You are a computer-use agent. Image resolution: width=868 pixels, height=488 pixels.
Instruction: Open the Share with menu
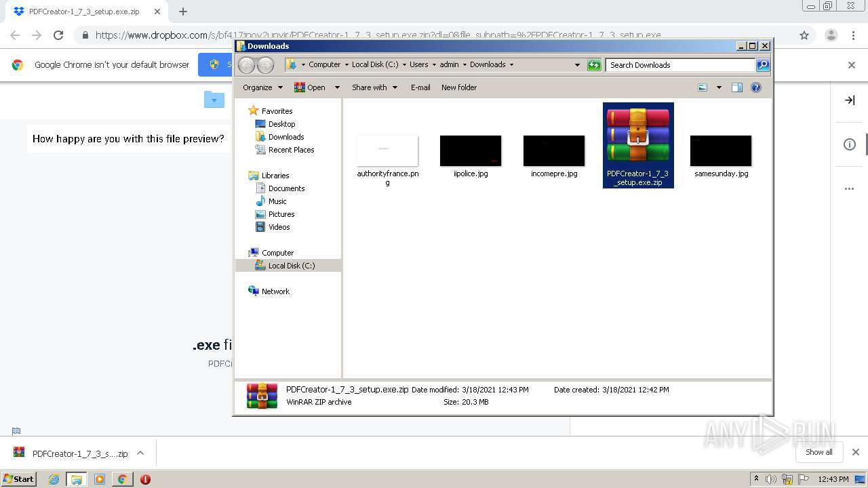tap(374, 87)
